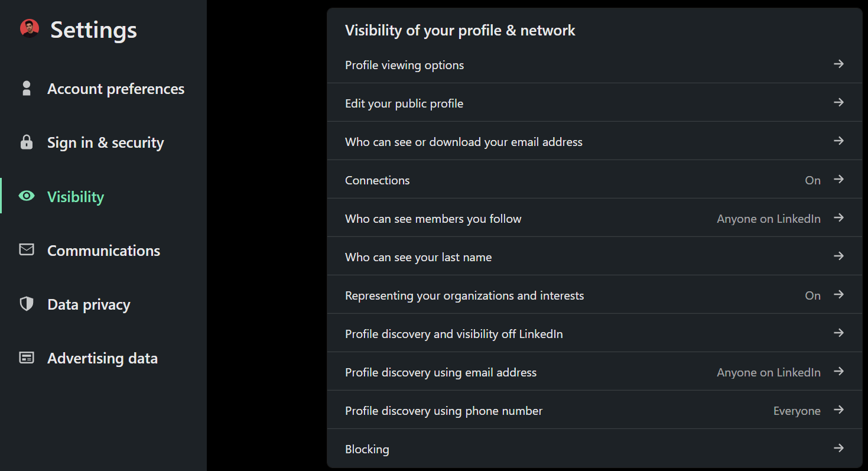
Task: Switch to Account preferences section
Action: [116, 89]
